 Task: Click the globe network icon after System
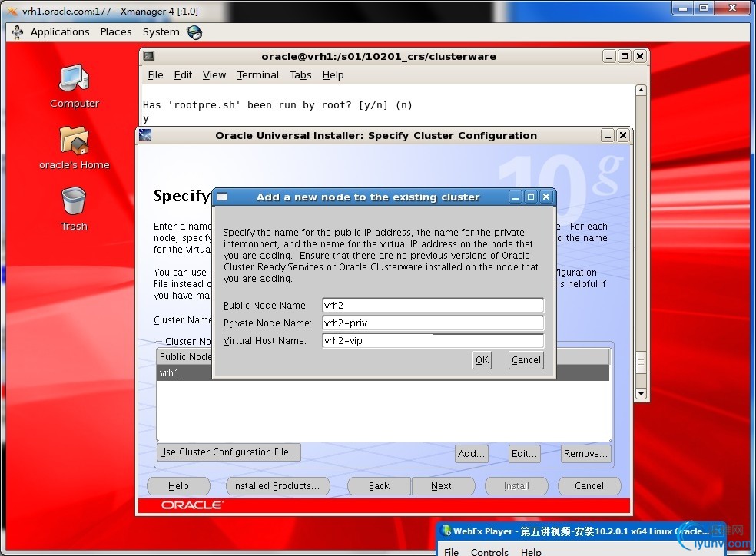click(x=194, y=32)
